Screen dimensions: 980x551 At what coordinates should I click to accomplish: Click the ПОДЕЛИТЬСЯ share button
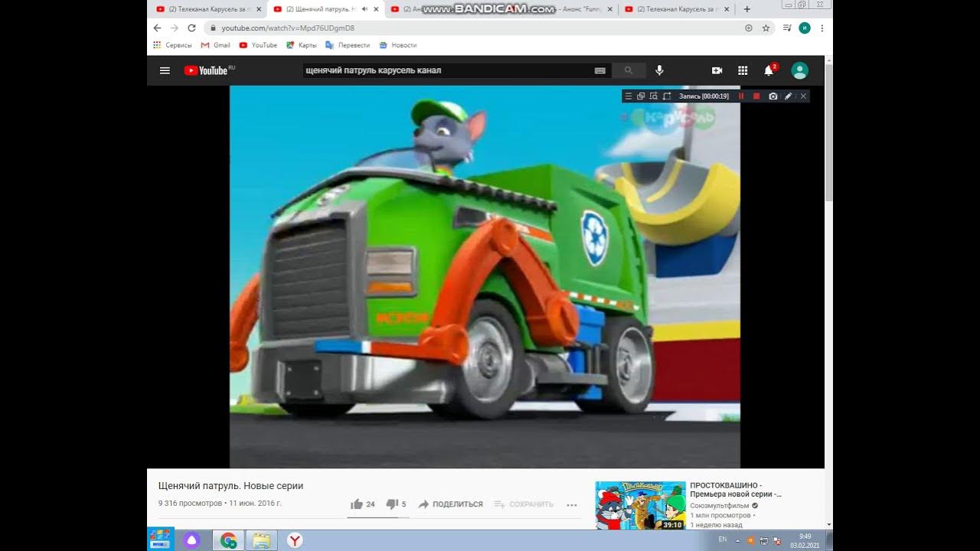[450, 504]
